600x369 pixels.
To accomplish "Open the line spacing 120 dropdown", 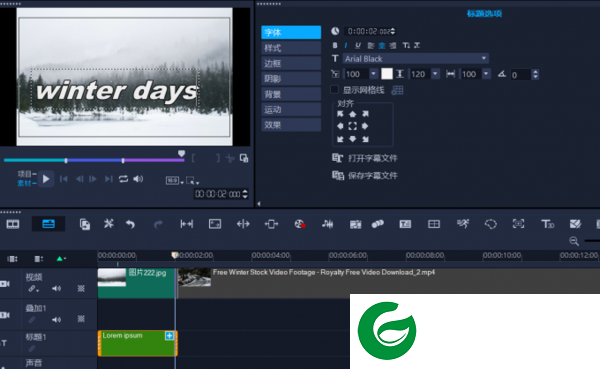I will click(435, 73).
